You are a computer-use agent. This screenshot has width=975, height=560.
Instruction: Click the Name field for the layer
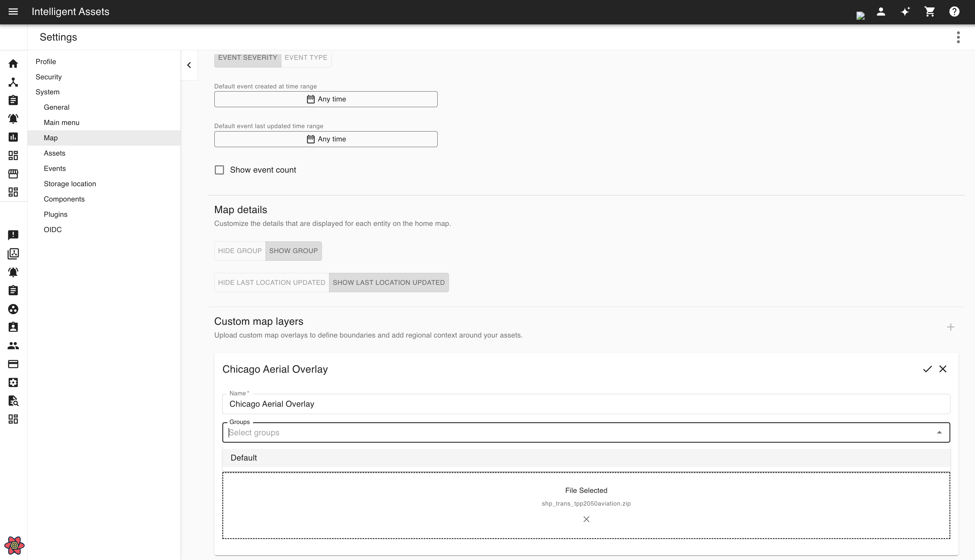click(x=586, y=404)
